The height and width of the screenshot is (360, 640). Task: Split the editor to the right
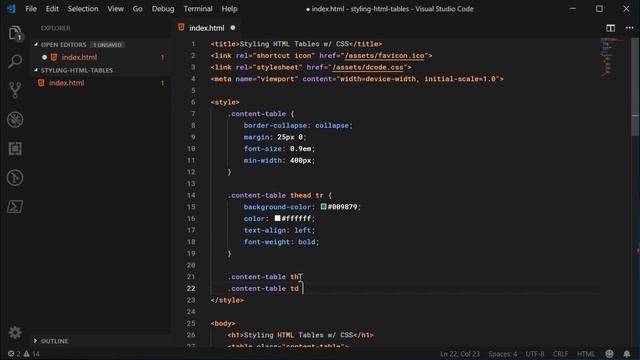(x=610, y=28)
